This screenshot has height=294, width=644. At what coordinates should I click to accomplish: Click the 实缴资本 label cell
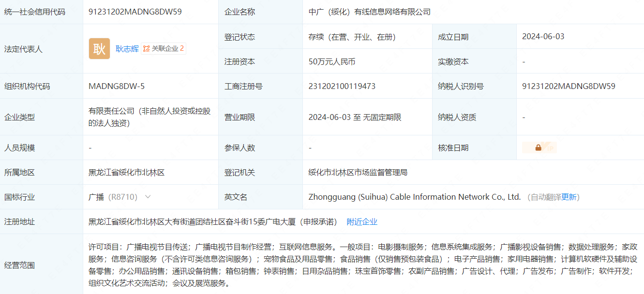474,62
